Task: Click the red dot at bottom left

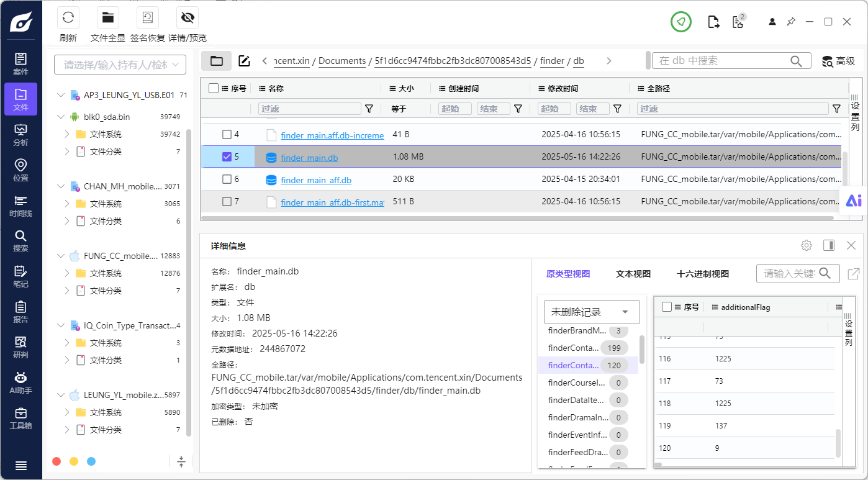Action: 57,461
